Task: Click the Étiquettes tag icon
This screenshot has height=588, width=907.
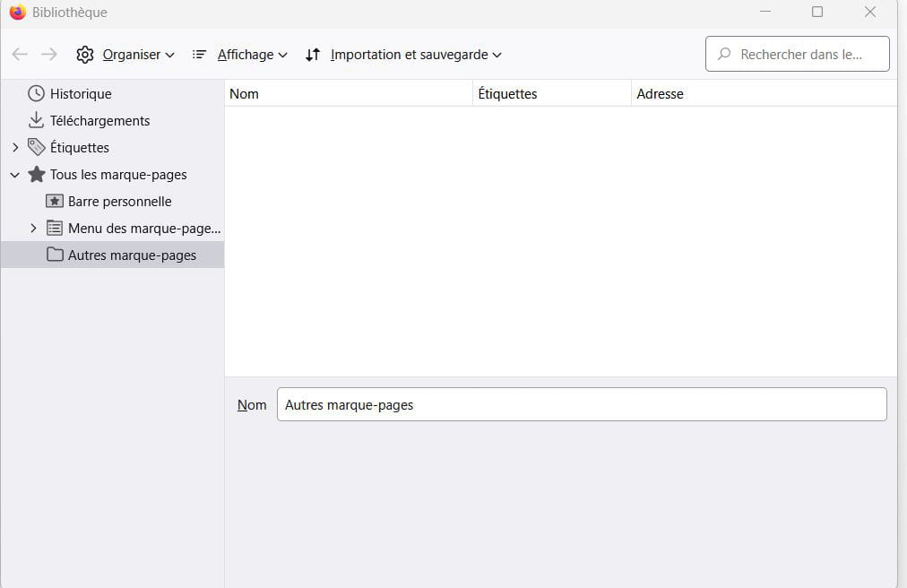Action: click(x=36, y=147)
